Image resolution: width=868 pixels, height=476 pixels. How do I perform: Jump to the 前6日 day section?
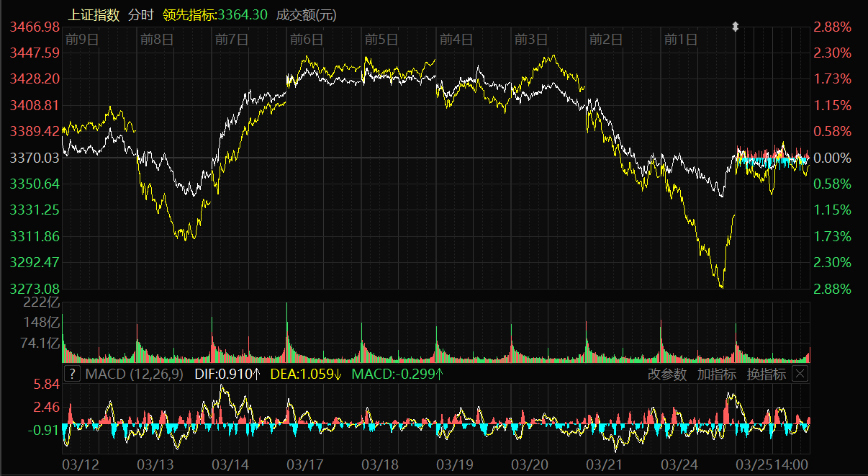306,40
